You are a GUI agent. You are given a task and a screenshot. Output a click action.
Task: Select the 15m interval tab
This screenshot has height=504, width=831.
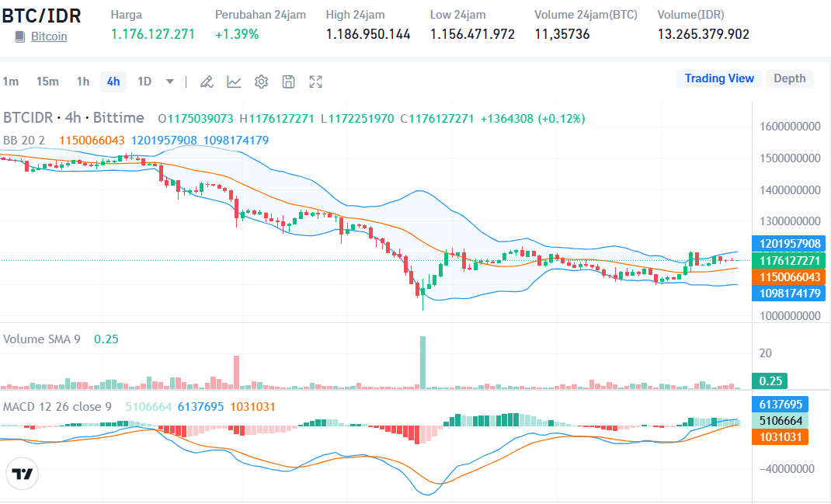pos(47,81)
